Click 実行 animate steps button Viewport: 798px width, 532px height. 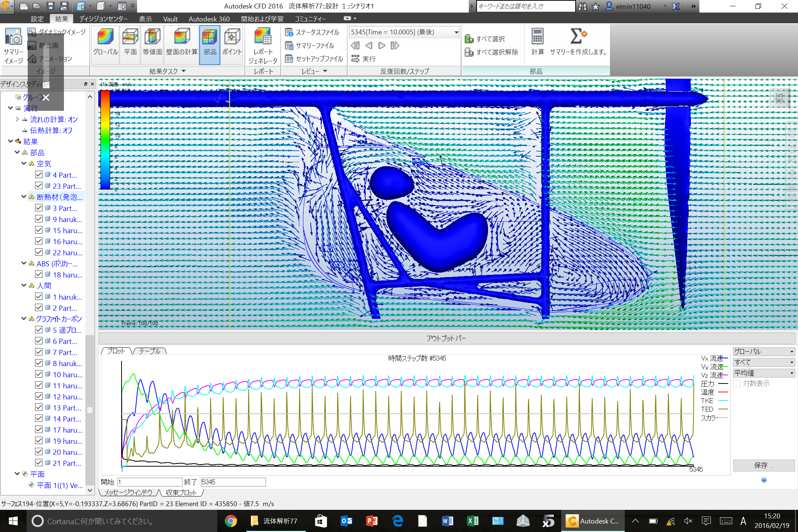pos(364,59)
